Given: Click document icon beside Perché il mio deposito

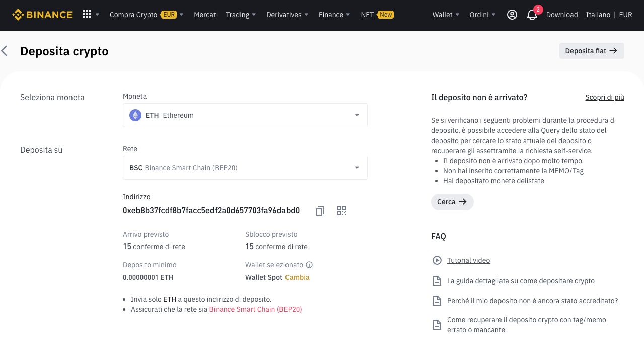Looking at the screenshot, I should 437,301.
